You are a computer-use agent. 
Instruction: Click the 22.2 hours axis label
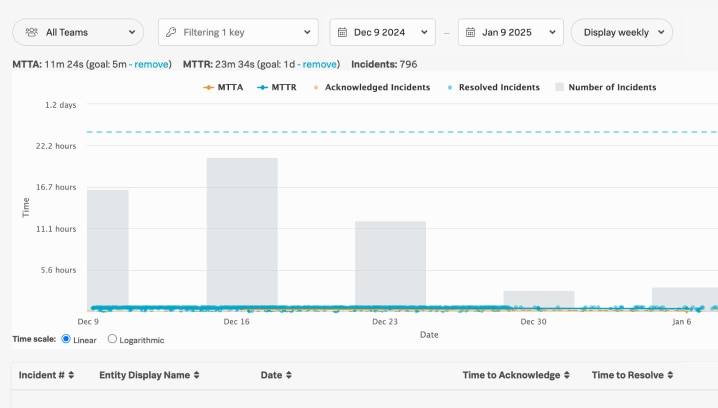56,146
